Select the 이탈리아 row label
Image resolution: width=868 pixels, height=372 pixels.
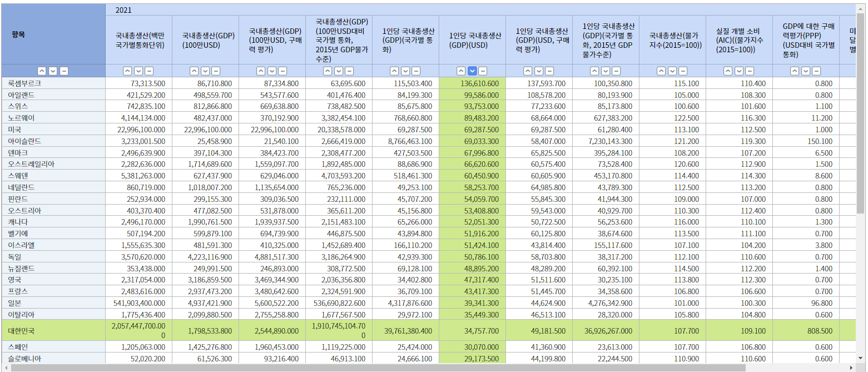pos(22,314)
